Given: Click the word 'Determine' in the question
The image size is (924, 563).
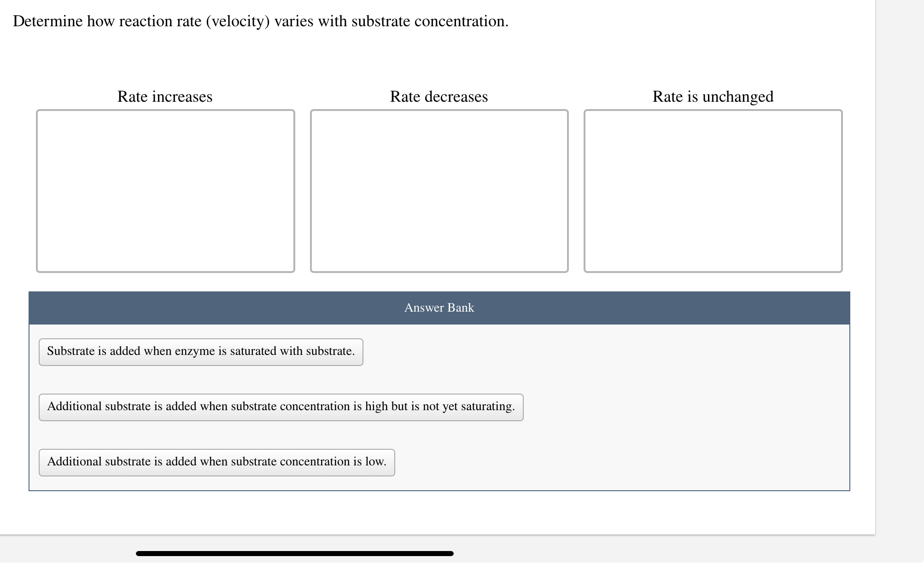Looking at the screenshot, I should tap(47, 21).
